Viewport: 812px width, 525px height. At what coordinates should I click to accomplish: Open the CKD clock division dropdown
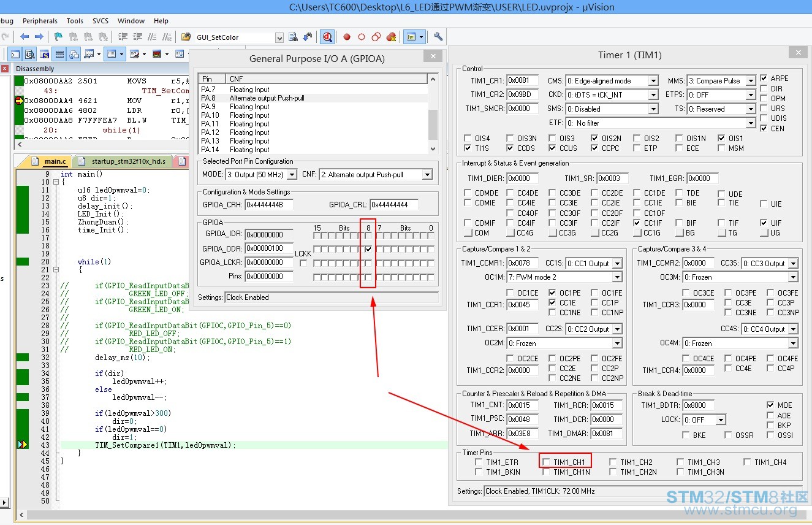[x=612, y=95]
